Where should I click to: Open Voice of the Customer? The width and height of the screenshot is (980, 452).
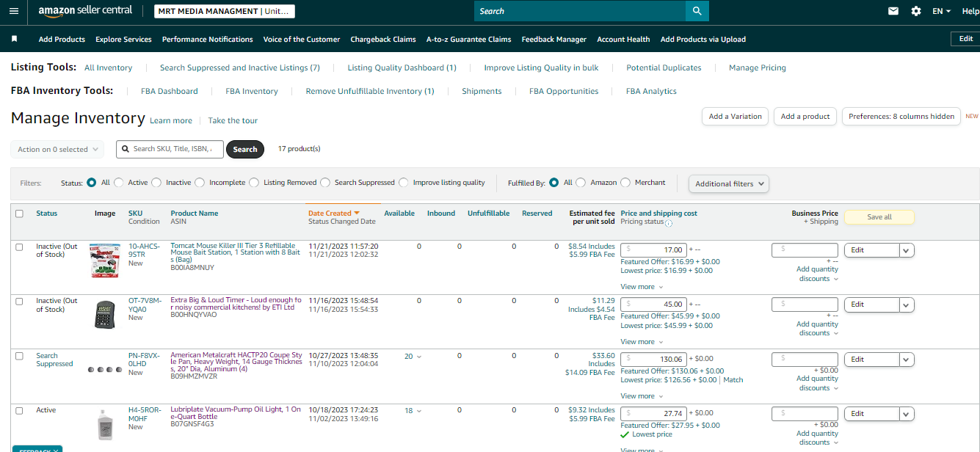click(302, 40)
